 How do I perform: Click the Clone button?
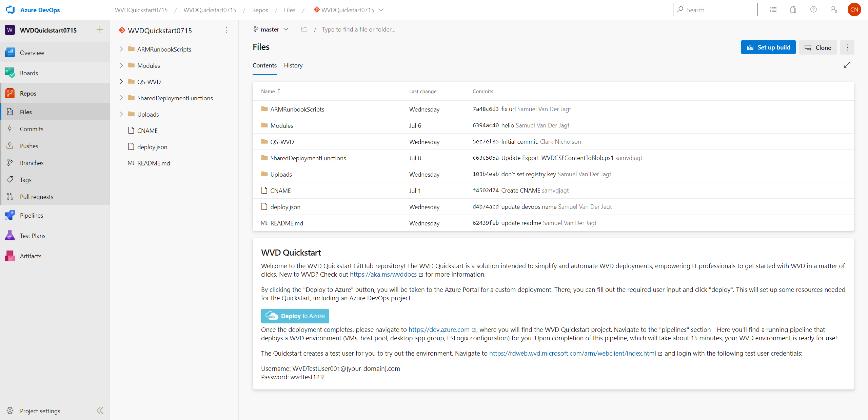(x=818, y=47)
